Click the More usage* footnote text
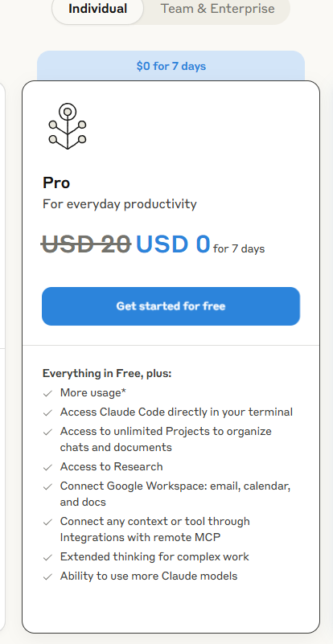 [x=93, y=393]
